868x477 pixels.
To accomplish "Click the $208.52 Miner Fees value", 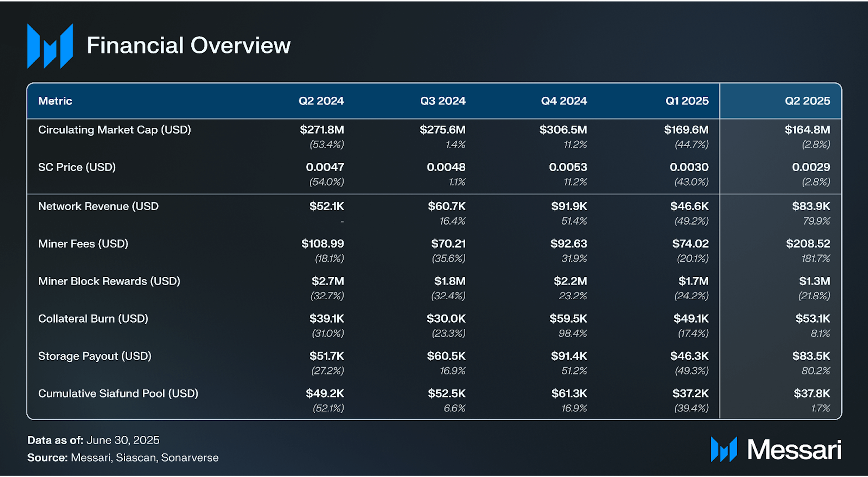I will click(x=808, y=244).
